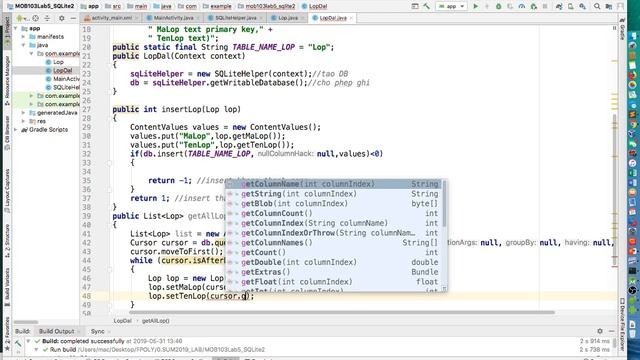Screen dimensions: 640x360
Task: Click the Attach Debugger to Process icon
Action: click(x=533, y=6)
